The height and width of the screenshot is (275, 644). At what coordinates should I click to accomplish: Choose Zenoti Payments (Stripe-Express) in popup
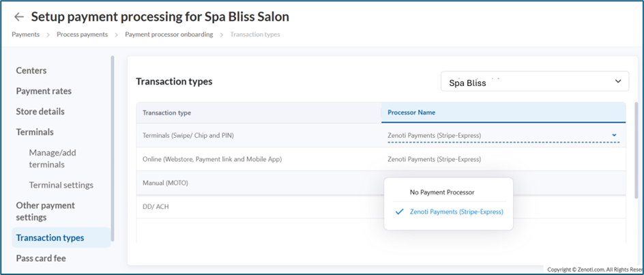pyautogui.click(x=456, y=212)
